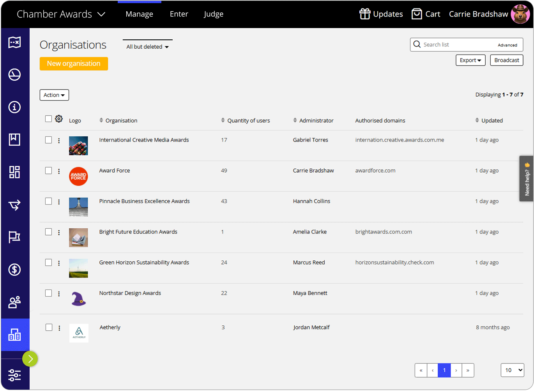Select Northstar Design Awards checkbox
Screen dimensions: 534x392
(x=48, y=293)
